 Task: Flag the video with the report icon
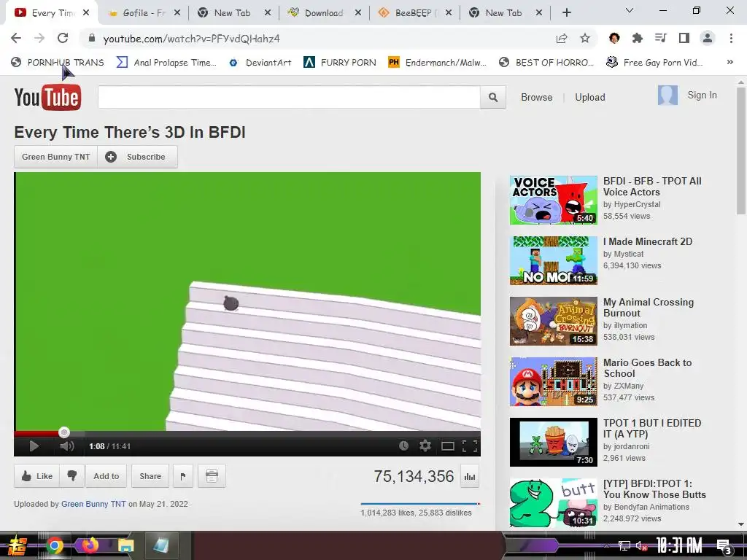(x=183, y=475)
